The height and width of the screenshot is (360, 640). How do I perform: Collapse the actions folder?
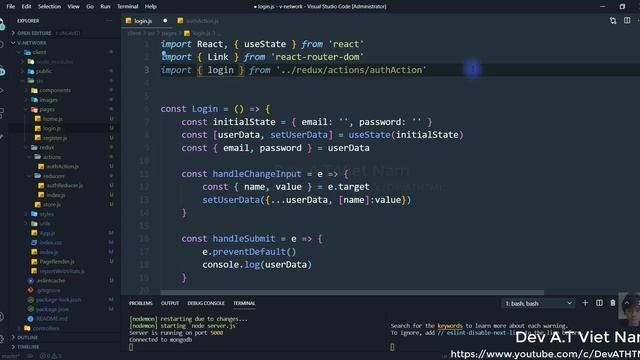(x=52, y=157)
